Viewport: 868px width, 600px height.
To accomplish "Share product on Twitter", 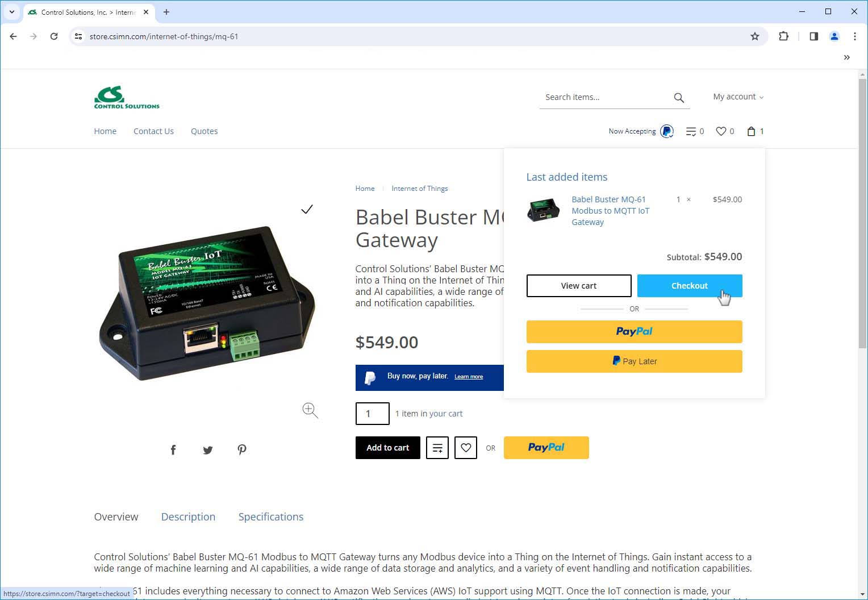I will pyautogui.click(x=208, y=450).
